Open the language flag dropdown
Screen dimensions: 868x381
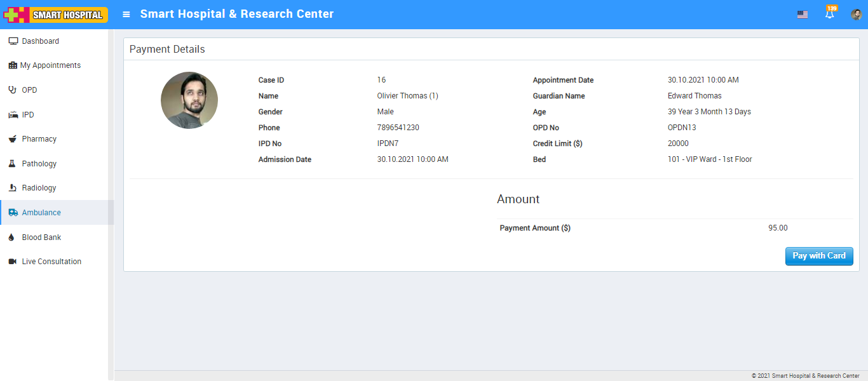803,15
